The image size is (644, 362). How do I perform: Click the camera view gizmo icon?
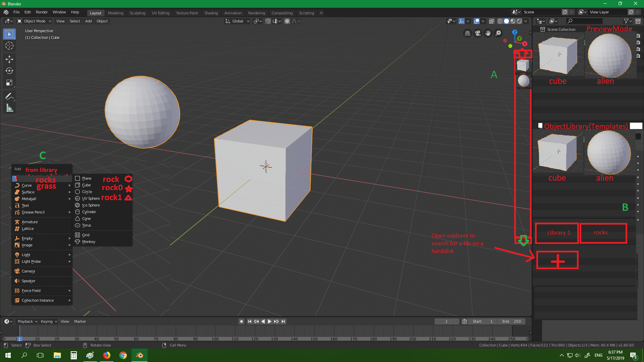click(x=478, y=33)
